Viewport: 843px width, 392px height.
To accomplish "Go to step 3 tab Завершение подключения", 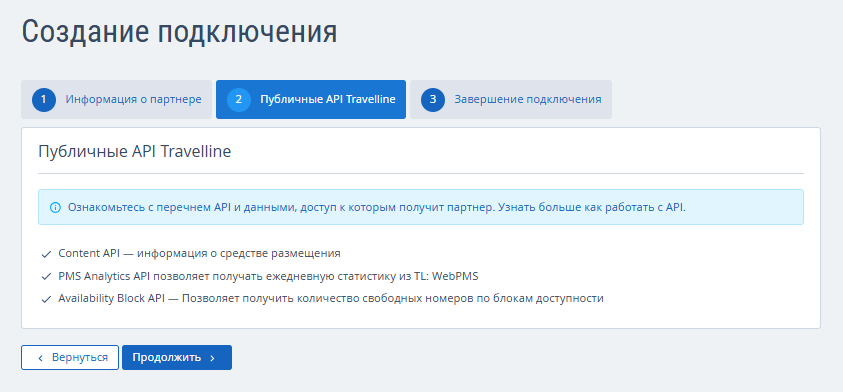I will pos(511,99).
